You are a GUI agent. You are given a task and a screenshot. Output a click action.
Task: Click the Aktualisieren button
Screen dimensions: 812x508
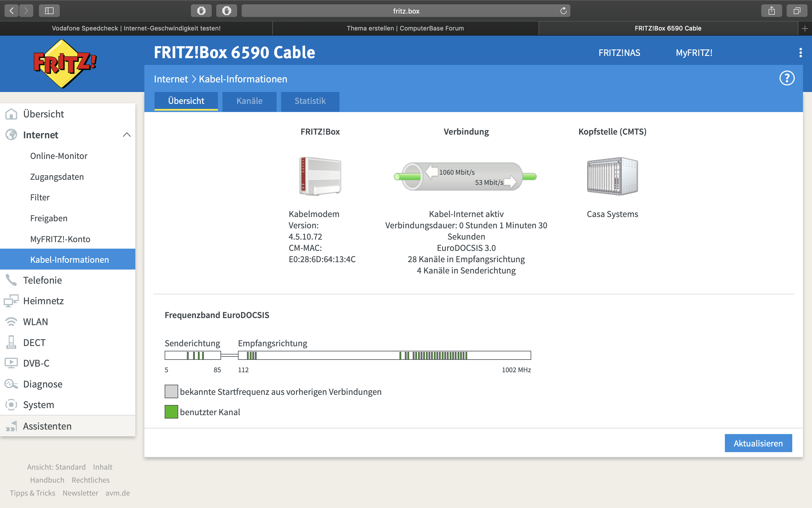[x=758, y=443]
